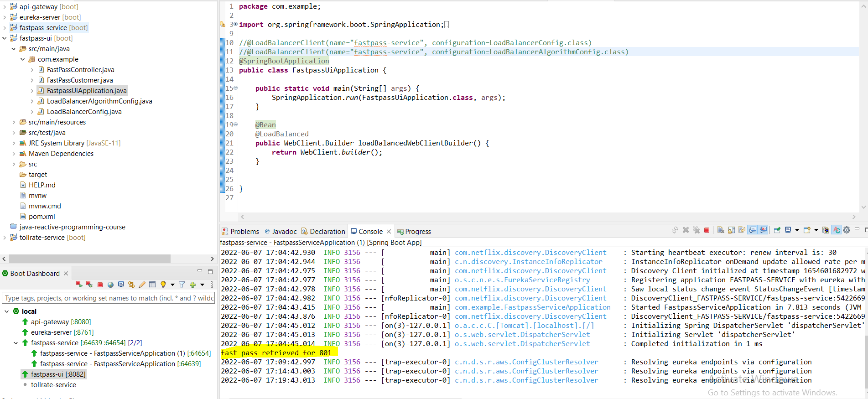868x399 pixels.
Task: Open the console from Boot Dashboard toolbar
Action: coord(121,285)
